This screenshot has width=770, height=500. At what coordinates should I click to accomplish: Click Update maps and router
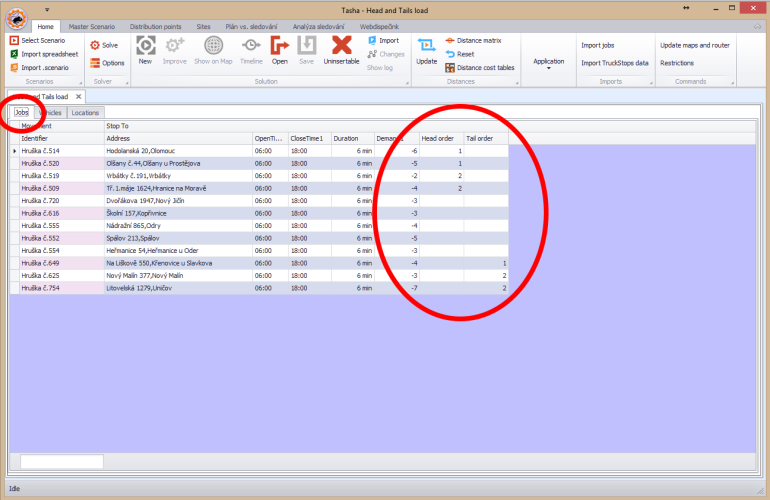[x=695, y=45]
